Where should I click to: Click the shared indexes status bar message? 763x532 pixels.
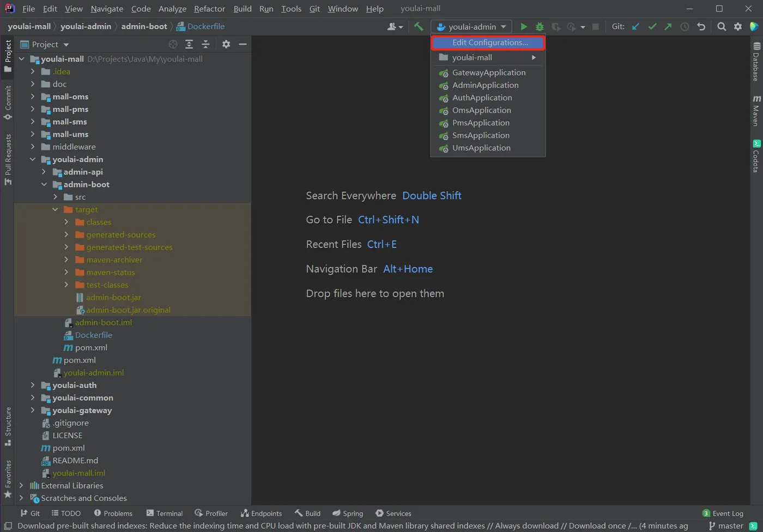(353, 526)
